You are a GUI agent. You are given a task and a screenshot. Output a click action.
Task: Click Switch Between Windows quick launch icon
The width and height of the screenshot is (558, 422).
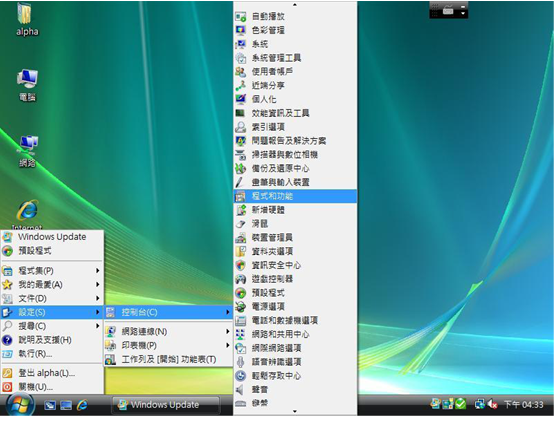(66, 405)
